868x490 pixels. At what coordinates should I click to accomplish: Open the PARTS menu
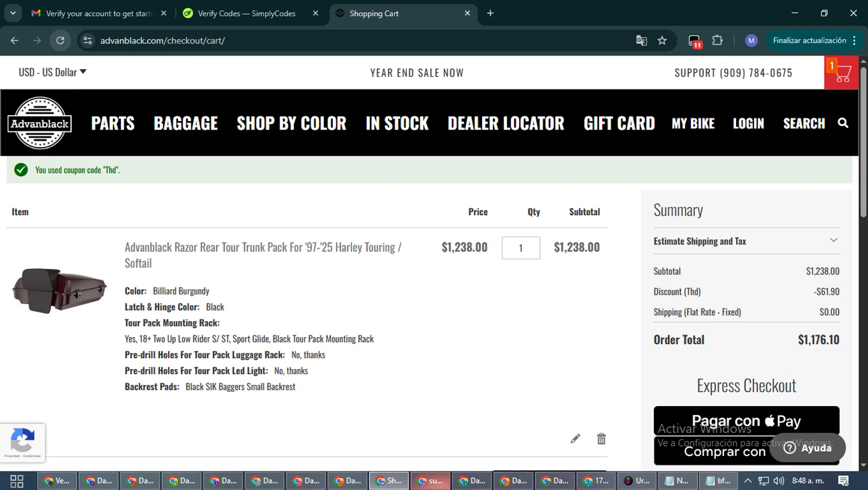(113, 123)
